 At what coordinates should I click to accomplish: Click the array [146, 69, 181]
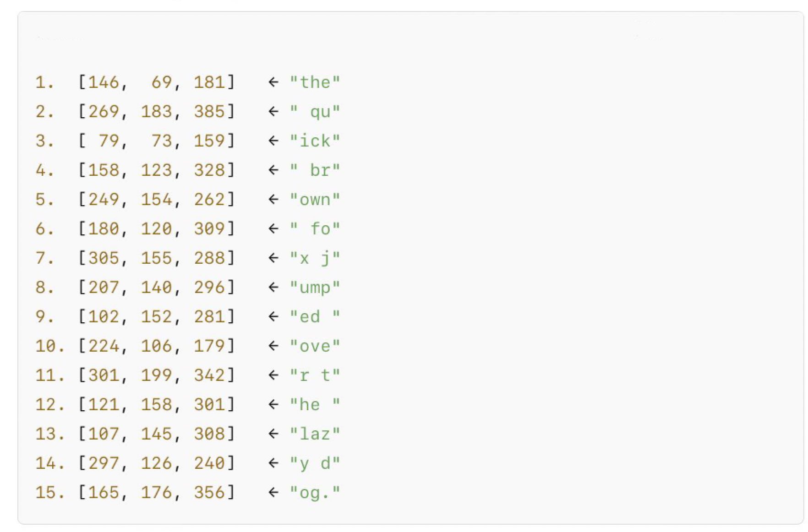[x=156, y=82]
